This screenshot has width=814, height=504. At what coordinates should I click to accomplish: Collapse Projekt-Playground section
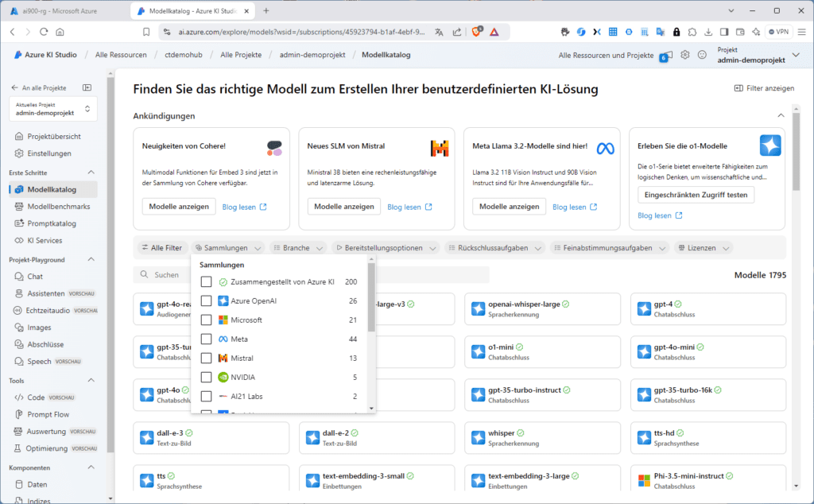tap(91, 259)
